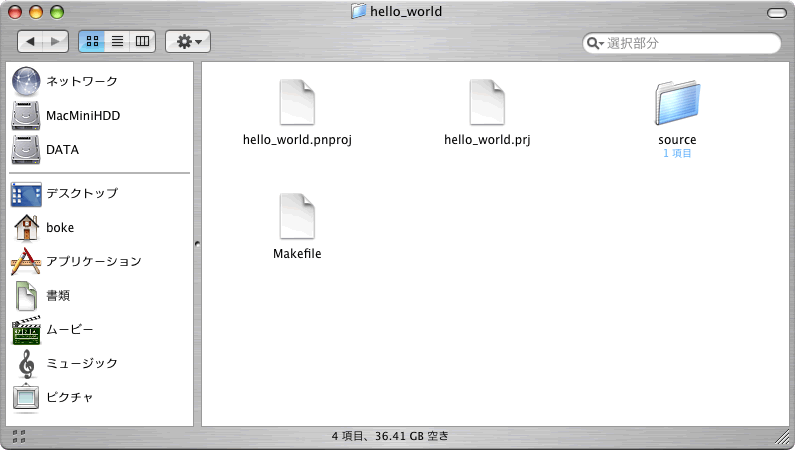Open ピクチャ folder in sidebar
795x450 pixels.
coord(53,397)
